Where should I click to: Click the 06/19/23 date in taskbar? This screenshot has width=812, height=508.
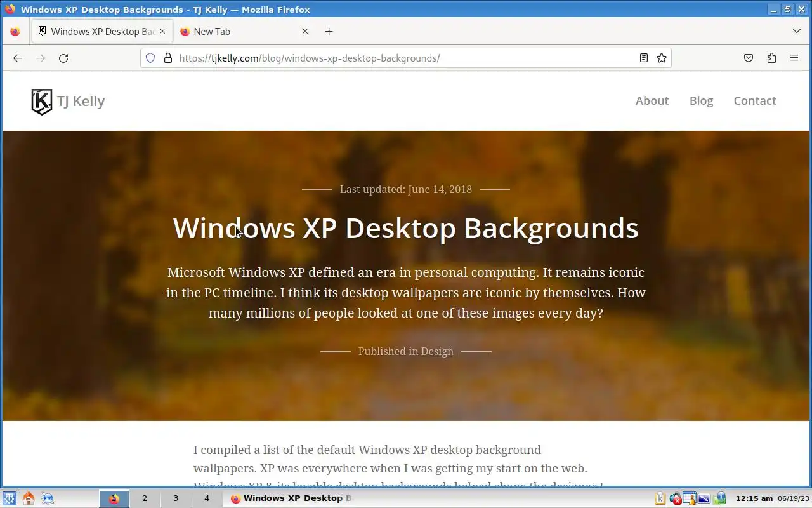pyautogui.click(x=794, y=498)
